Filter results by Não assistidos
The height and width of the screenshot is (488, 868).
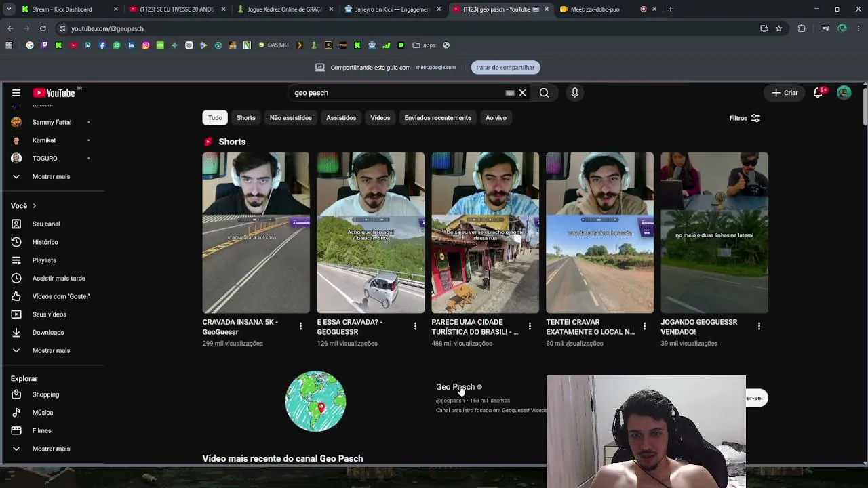click(291, 118)
